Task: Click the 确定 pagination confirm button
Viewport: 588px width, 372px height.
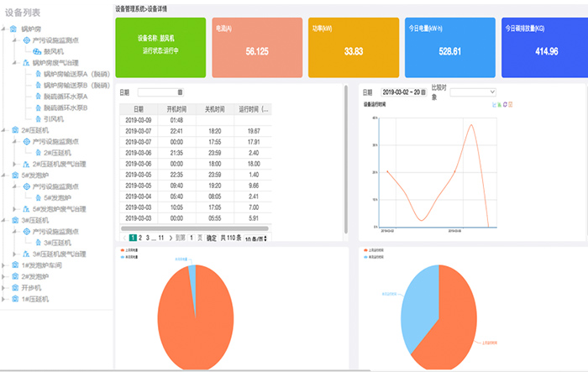Action: (x=211, y=238)
